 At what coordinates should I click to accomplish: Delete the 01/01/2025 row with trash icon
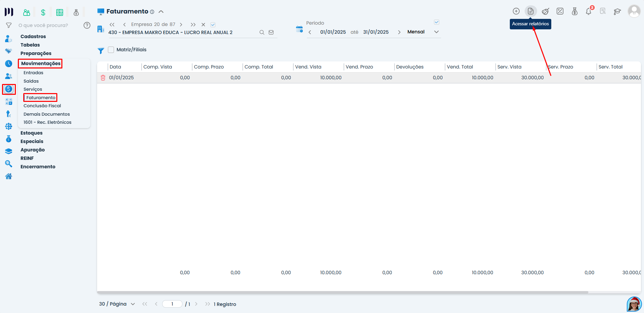point(103,78)
